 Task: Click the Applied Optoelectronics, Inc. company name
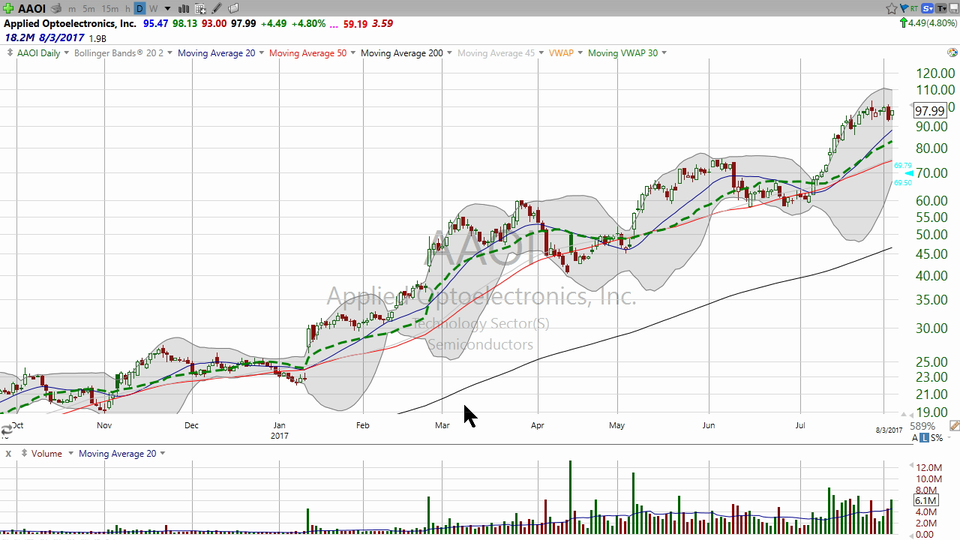(x=70, y=23)
